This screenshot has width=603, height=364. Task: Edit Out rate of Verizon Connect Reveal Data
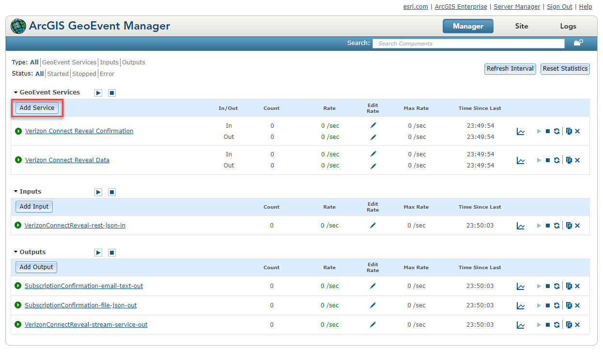(373, 166)
